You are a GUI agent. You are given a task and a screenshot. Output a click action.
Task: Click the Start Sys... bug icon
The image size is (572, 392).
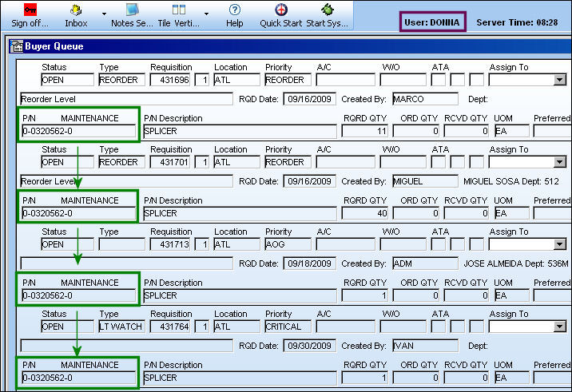(x=328, y=10)
